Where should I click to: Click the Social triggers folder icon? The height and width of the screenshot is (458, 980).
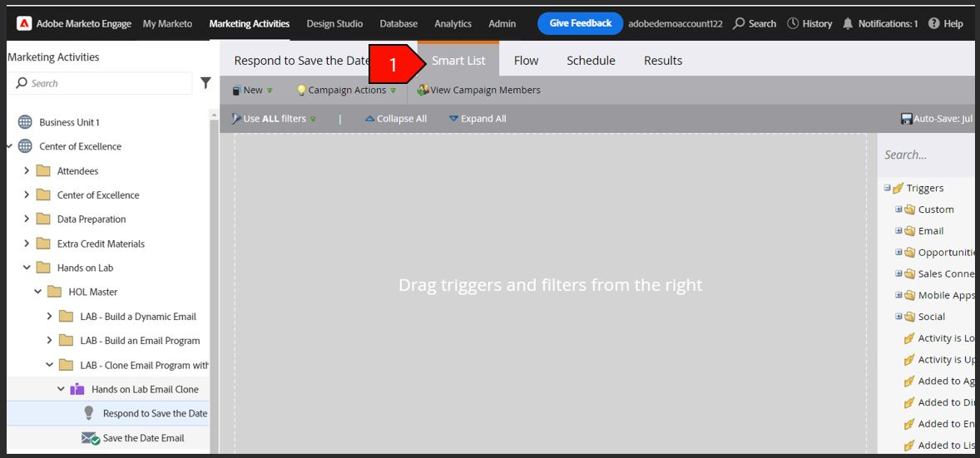click(x=909, y=316)
